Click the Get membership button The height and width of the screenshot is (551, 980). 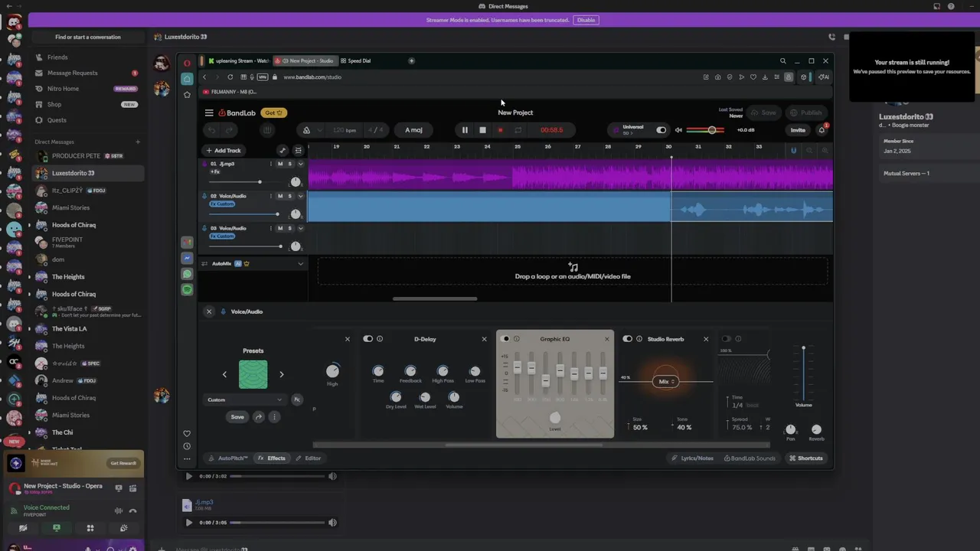pyautogui.click(x=273, y=112)
